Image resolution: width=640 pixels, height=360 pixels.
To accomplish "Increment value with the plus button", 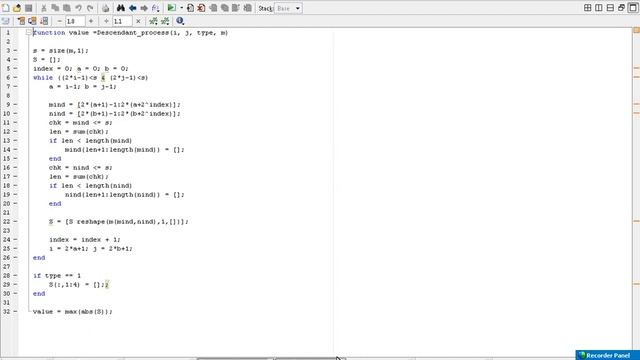I will [91, 21].
